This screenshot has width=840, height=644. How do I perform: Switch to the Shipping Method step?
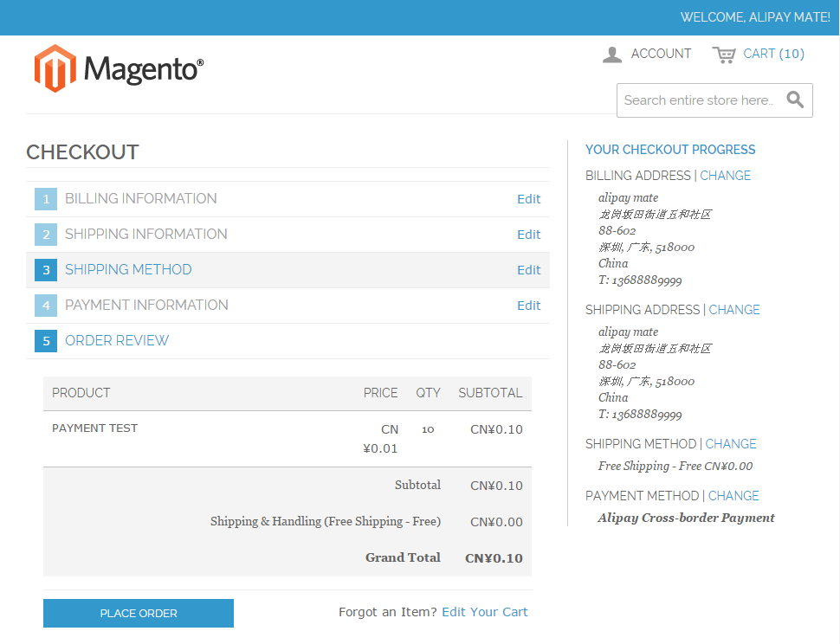[128, 269]
